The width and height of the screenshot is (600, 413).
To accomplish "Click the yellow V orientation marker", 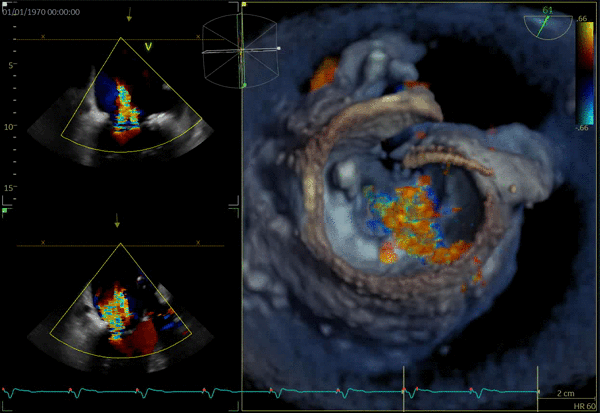I will coord(149,46).
